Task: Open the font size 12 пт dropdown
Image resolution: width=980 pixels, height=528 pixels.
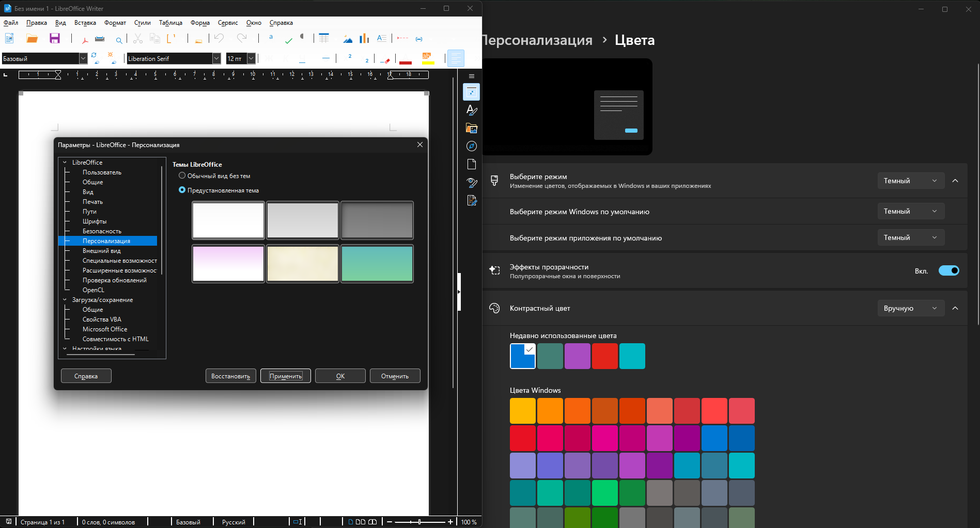Action: (x=251, y=59)
